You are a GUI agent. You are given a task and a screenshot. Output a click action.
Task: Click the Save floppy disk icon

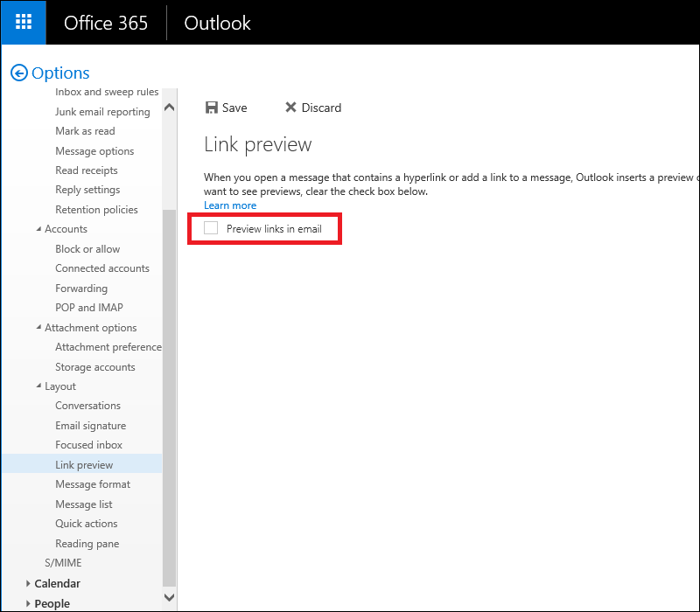211,108
